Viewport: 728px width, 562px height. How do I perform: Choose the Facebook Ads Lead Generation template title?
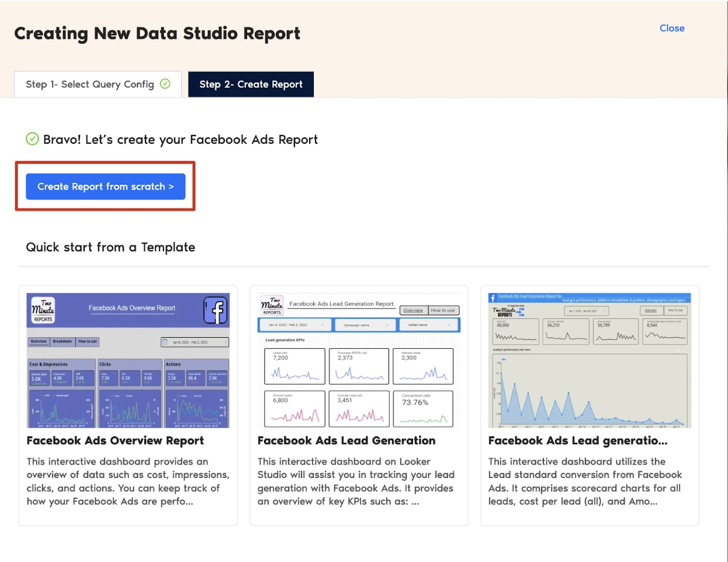tap(346, 440)
